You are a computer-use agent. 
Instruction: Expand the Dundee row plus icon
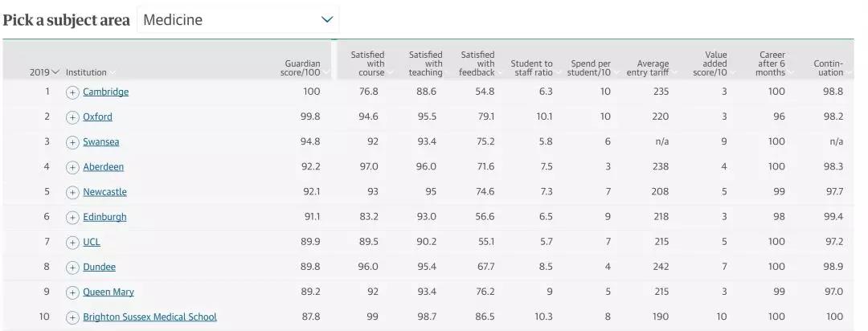[72, 267]
